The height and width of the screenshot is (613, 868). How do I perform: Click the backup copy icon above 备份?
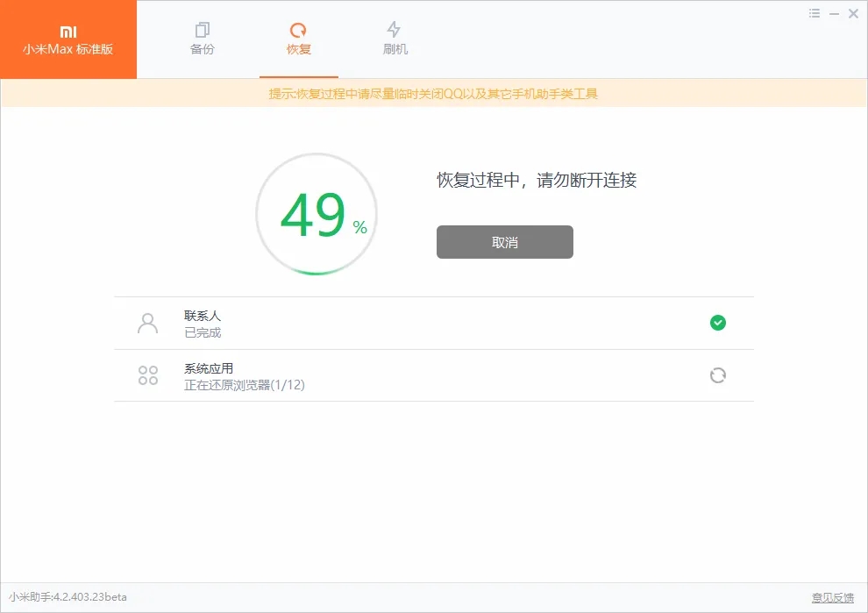[202, 29]
